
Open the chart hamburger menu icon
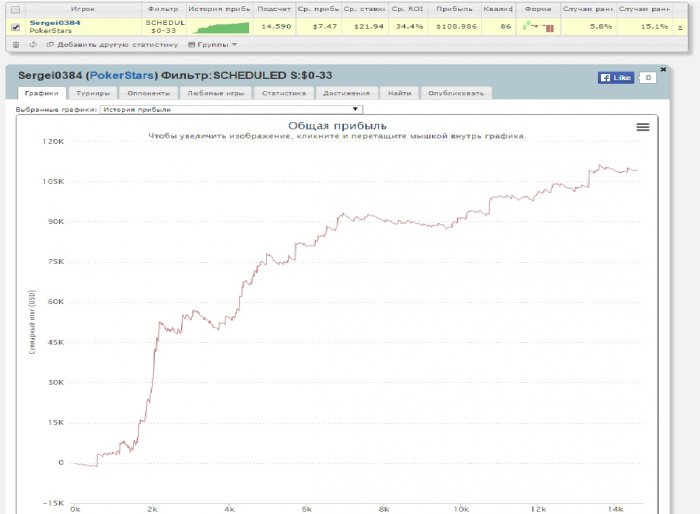coord(643,127)
